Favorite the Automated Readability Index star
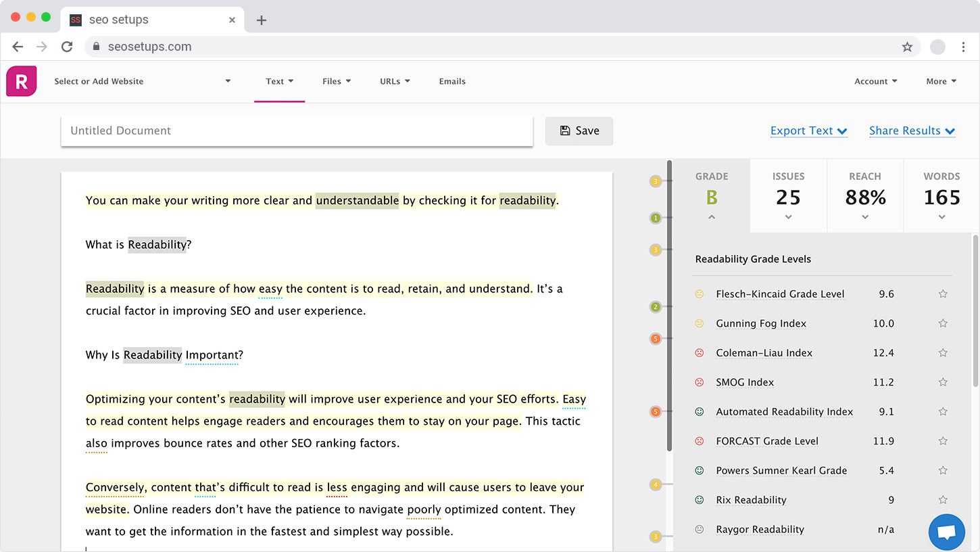 pyautogui.click(x=943, y=411)
